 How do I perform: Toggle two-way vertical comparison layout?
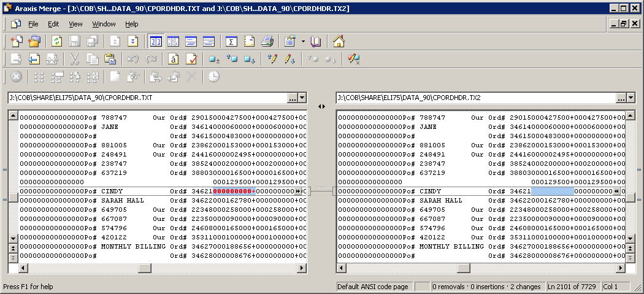[x=156, y=42]
